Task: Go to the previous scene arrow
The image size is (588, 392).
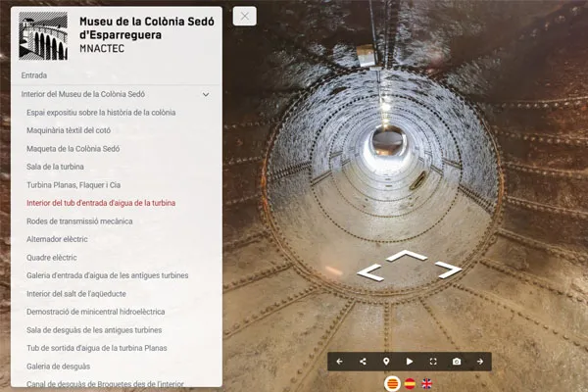Action: point(340,362)
